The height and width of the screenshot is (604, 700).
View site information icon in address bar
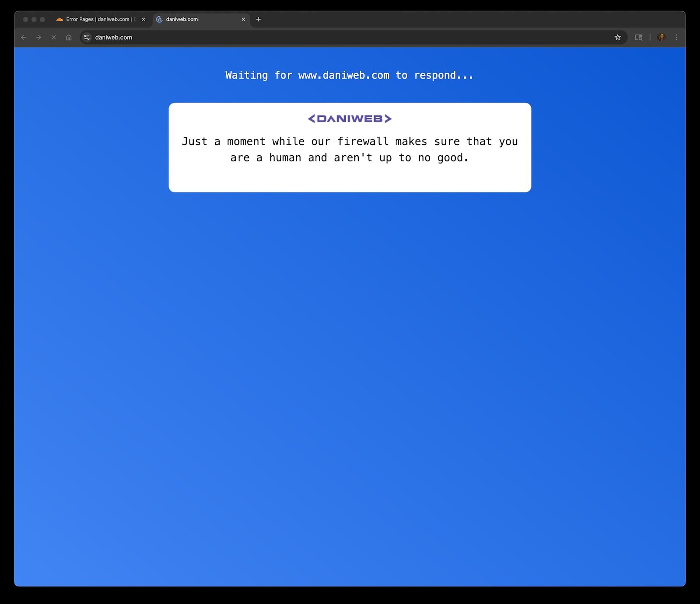click(87, 38)
